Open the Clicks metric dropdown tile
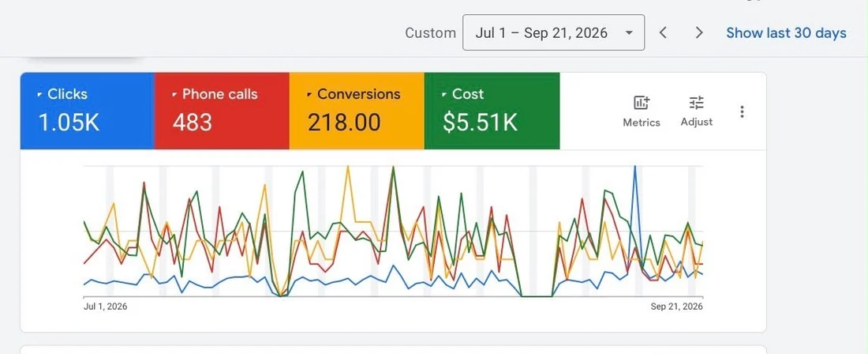This screenshot has height=354, width=868. click(x=88, y=111)
